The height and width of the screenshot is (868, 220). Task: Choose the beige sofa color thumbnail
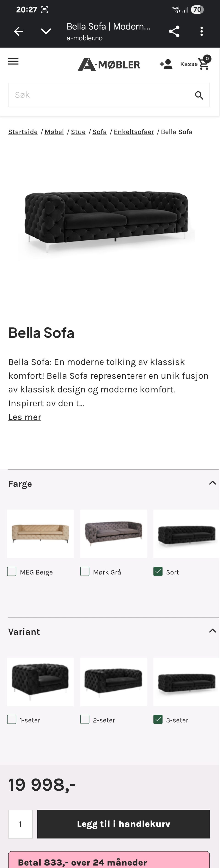click(x=41, y=534)
